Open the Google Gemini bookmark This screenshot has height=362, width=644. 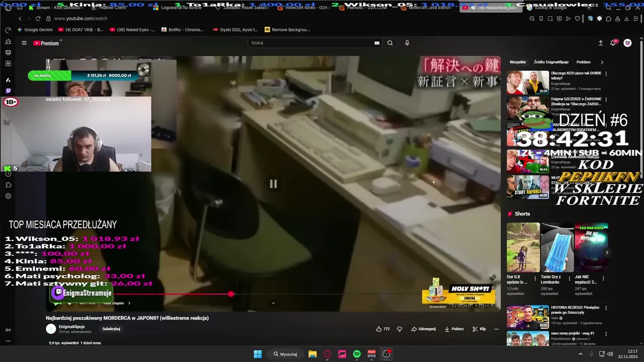coord(35,30)
